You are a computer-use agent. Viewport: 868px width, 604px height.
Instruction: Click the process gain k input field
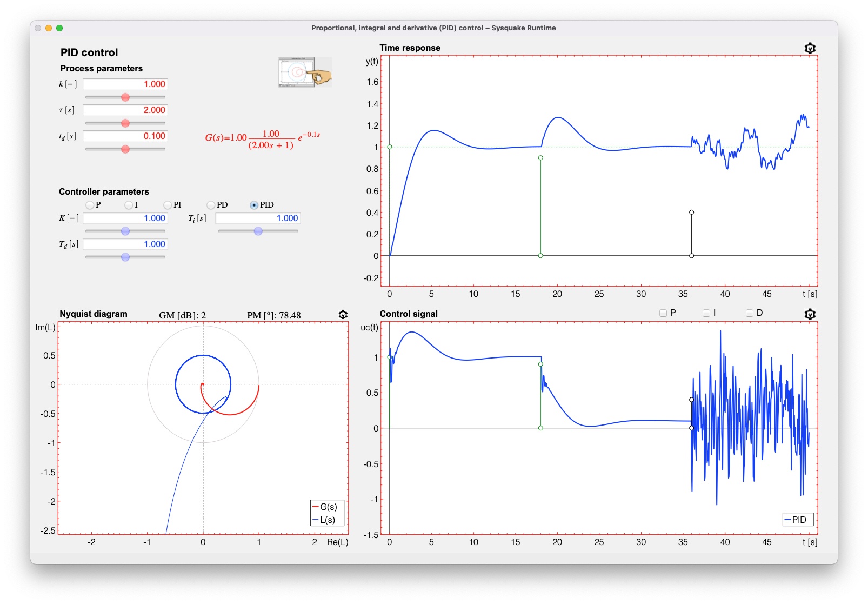coord(125,84)
